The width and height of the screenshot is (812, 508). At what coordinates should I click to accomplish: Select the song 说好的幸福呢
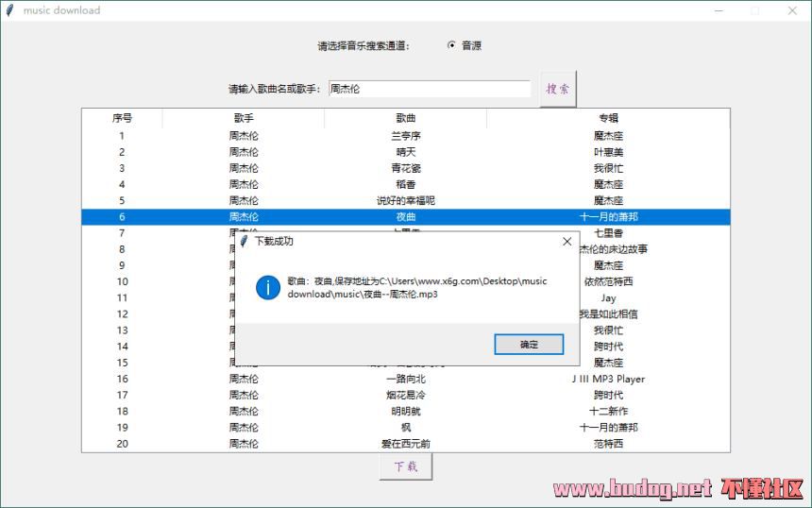pyautogui.click(x=405, y=201)
